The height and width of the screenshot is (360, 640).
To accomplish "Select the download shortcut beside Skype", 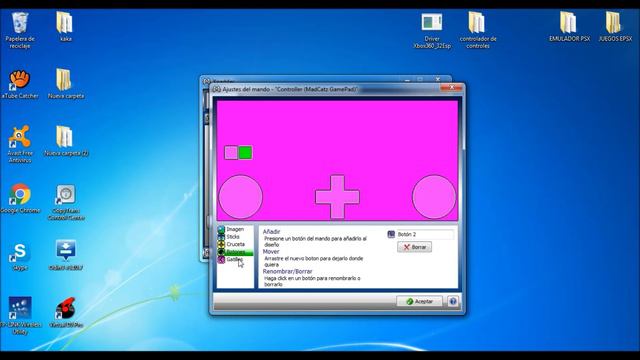I will pos(66,256).
